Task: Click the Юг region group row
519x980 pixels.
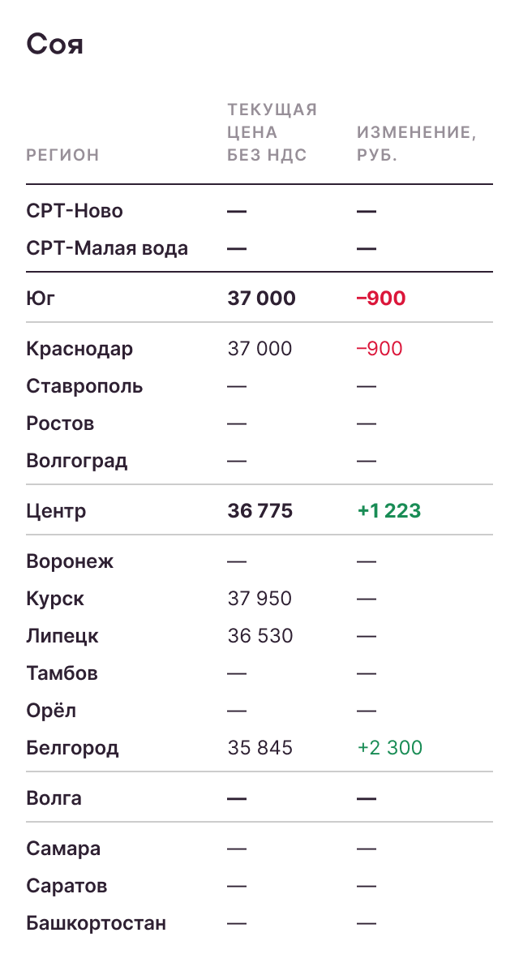Action: (41, 299)
